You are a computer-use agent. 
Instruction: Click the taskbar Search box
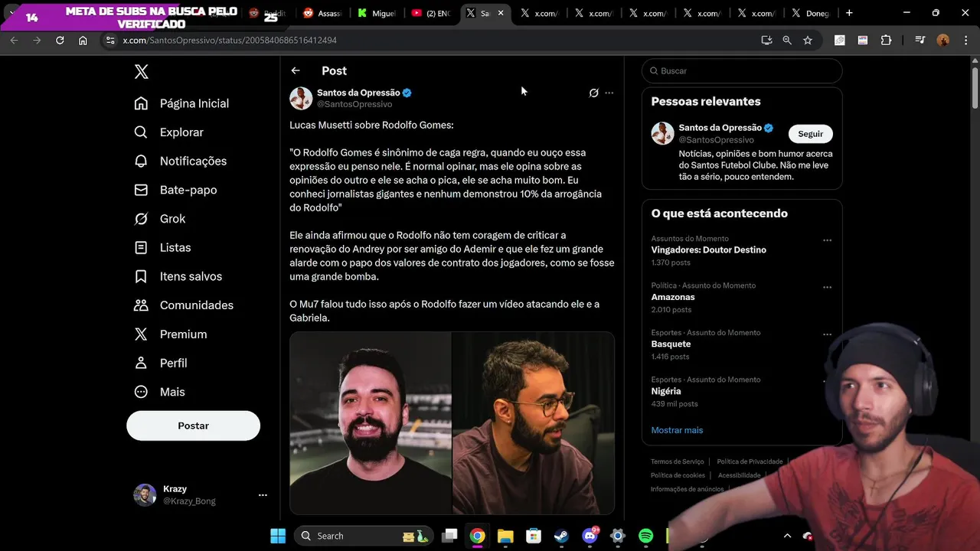tap(364, 536)
